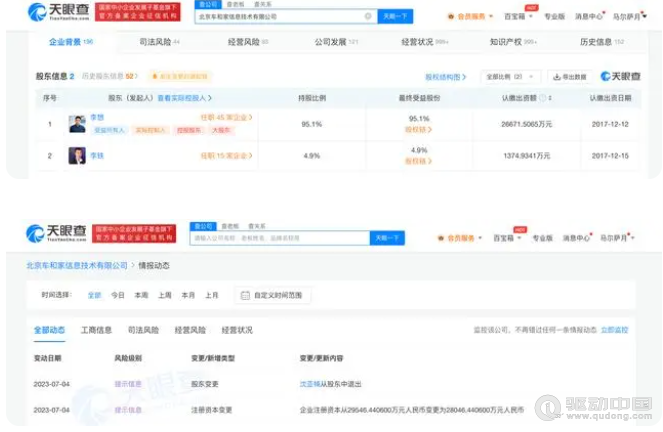Click 提示信息 in the 注册资本变更 row
The image size is (663, 432).
[x=128, y=410]
